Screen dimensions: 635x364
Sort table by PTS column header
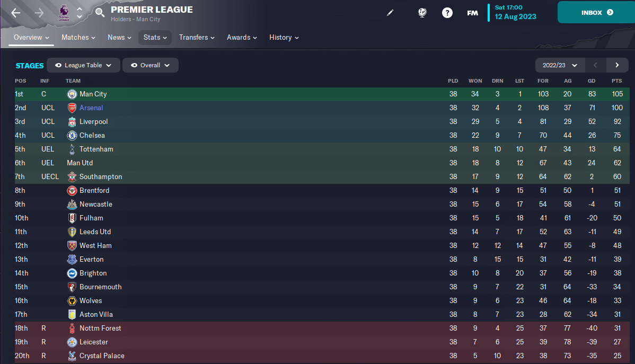click(617, 81)
